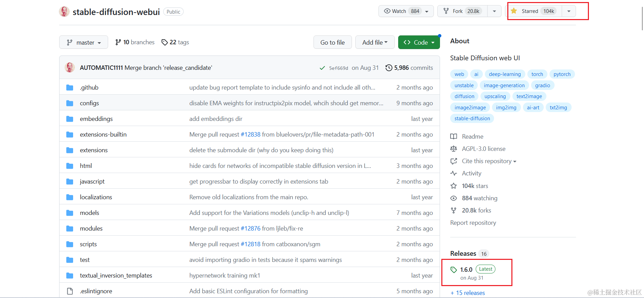Viewport: 644px width, 298px height.
Task: Click the stable-diffusion-webui repository title
Action: [x=116, y=12]
